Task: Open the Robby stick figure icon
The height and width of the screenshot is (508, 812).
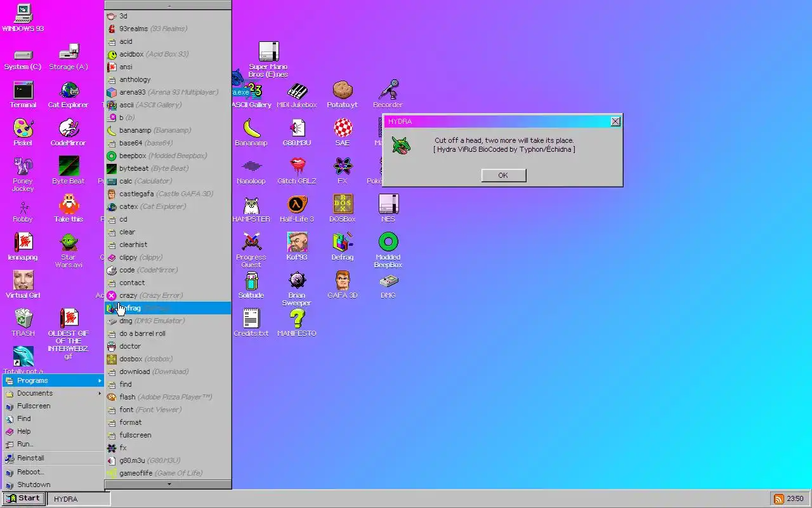Action: pos(23,211)
